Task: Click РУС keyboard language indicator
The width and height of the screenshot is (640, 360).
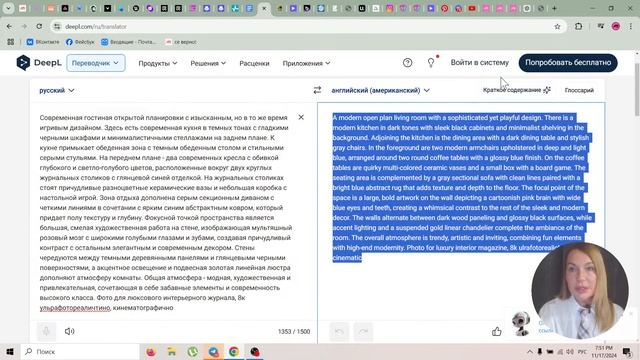Action: click(x=582, y=351)
